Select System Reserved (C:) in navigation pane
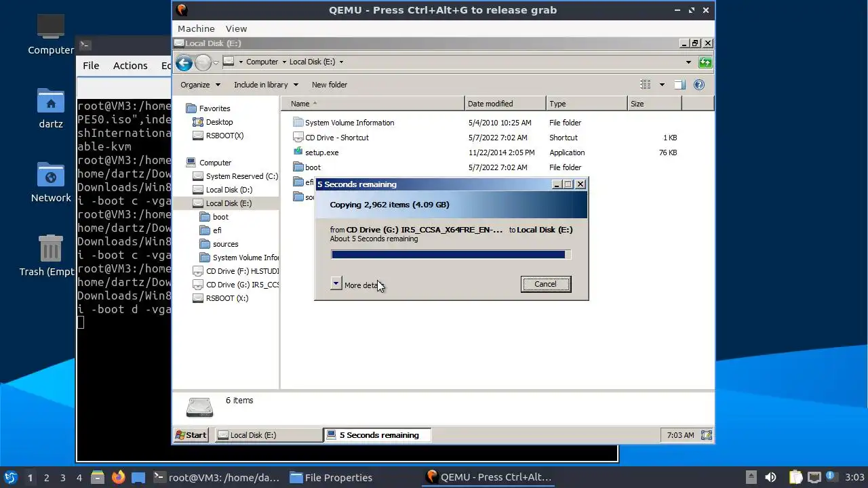 (x=235, y=176)
